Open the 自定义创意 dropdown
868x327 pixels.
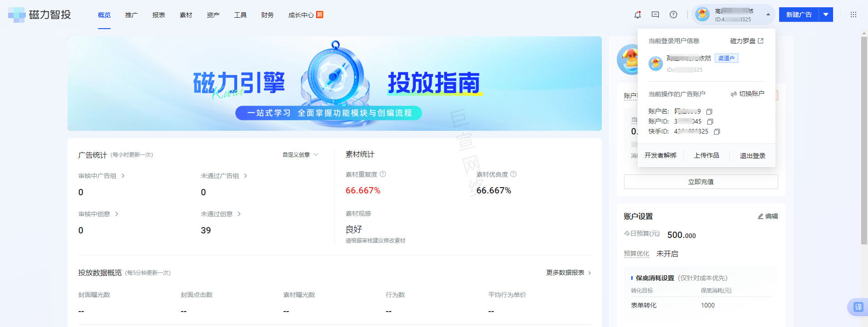click(300, 154)
